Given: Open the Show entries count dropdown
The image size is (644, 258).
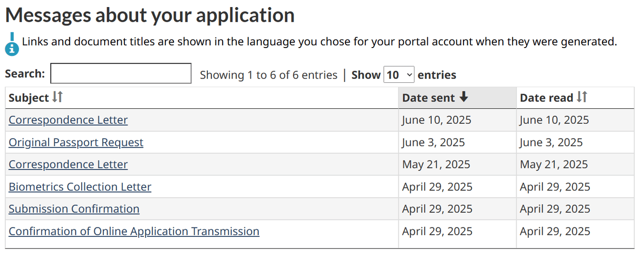Looking at the screenshot, I should point(399,75).
